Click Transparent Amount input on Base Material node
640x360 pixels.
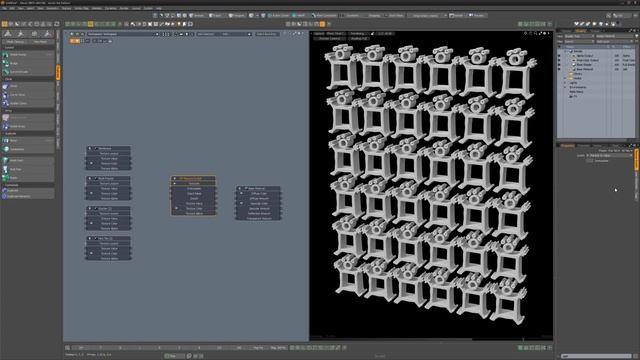click(258, 218)
